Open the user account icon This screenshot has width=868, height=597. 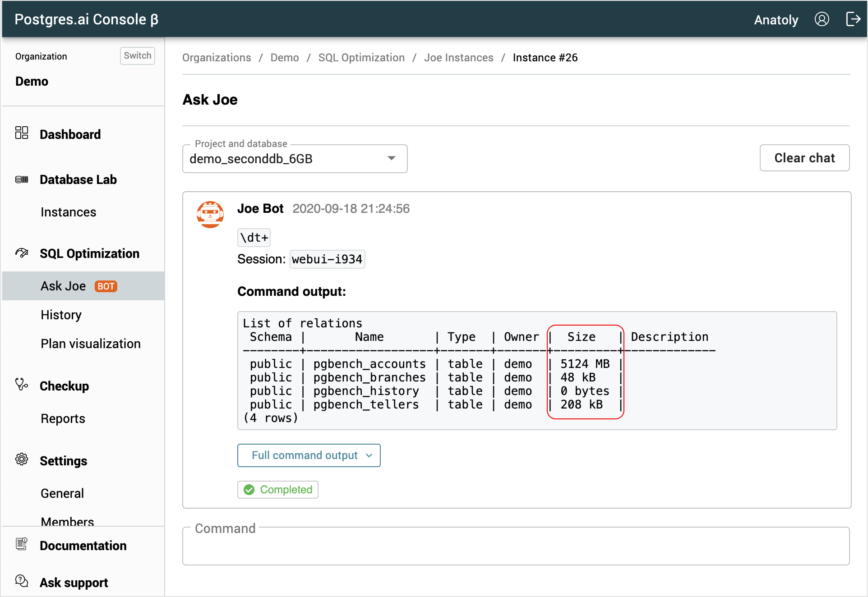(x=822, y=19)
